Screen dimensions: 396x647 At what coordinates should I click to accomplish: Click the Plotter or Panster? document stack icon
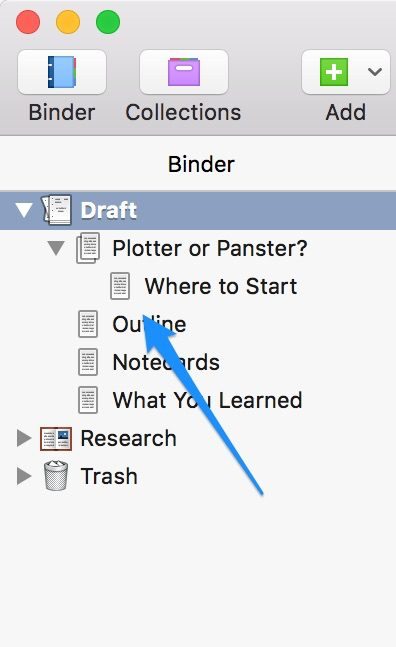(88, 248)
